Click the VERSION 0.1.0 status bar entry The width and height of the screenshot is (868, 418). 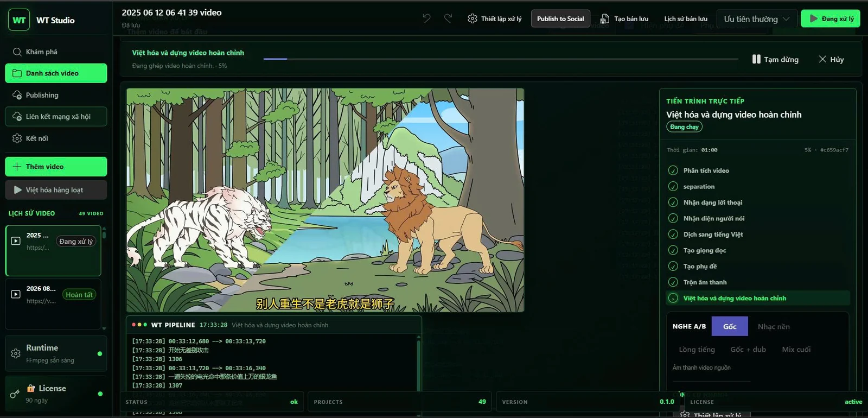click(x=588, y=402)
